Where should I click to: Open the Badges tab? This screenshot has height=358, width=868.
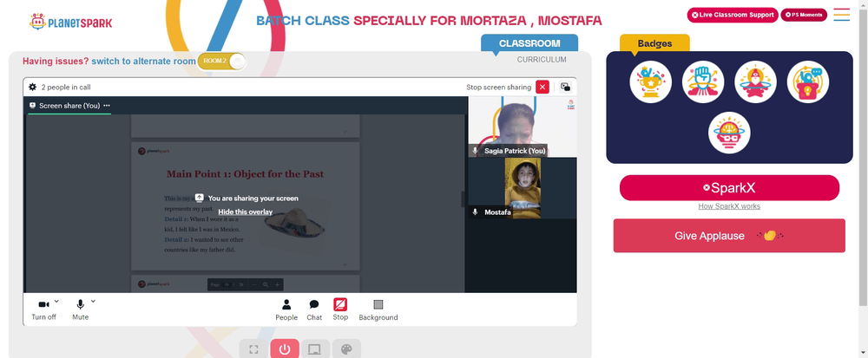[654, 43]
